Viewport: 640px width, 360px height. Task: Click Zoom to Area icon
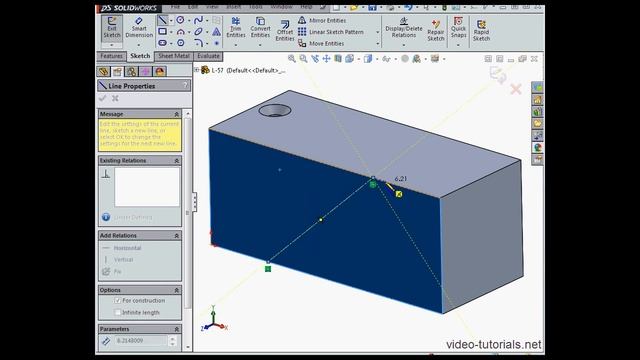coord(303,59)
